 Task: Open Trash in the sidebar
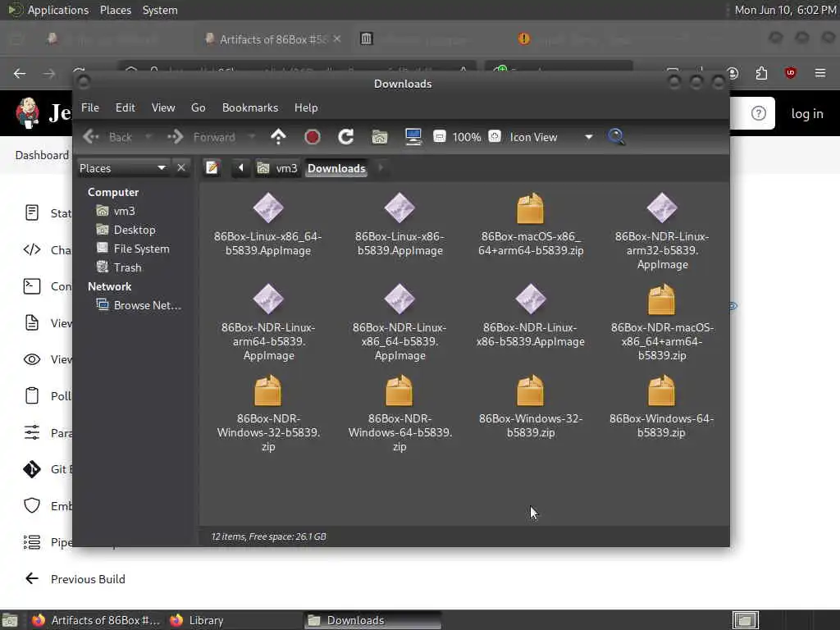pyautogui.click(x=118, y=267)
